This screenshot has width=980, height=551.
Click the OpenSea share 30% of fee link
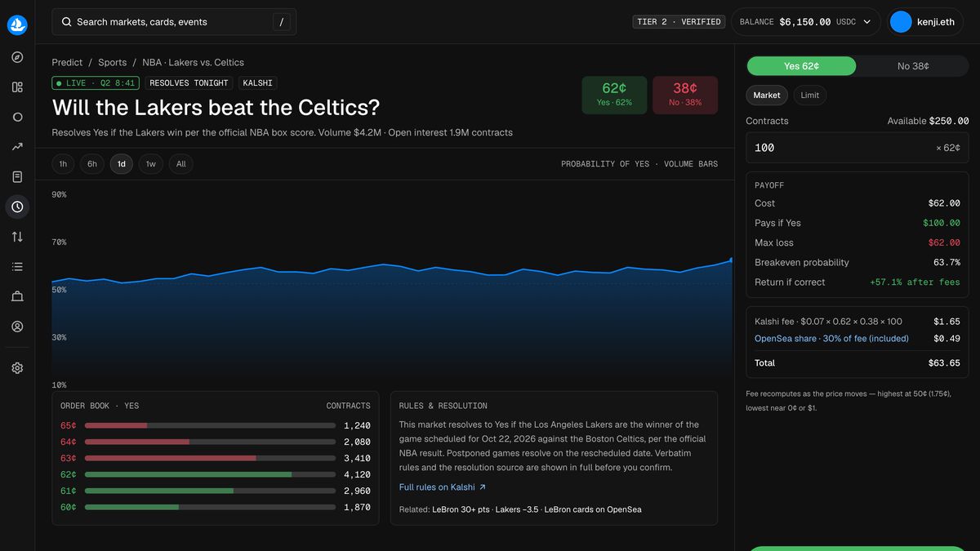pos(831,339)
